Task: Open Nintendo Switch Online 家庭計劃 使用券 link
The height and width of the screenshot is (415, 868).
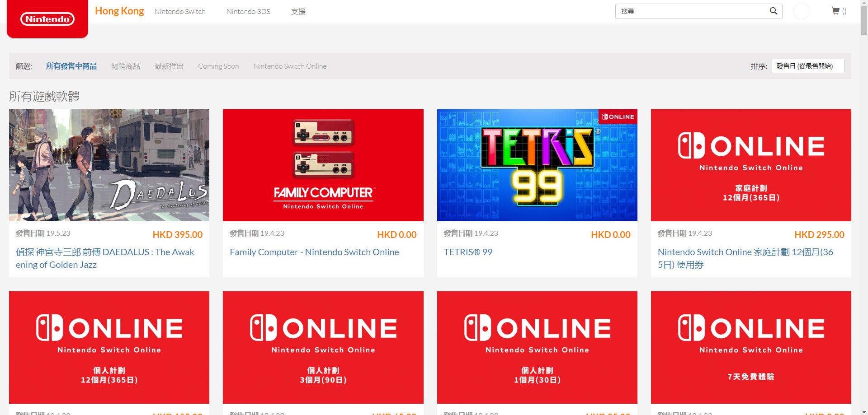Action: pyautogui.click(x=745, y=258)
